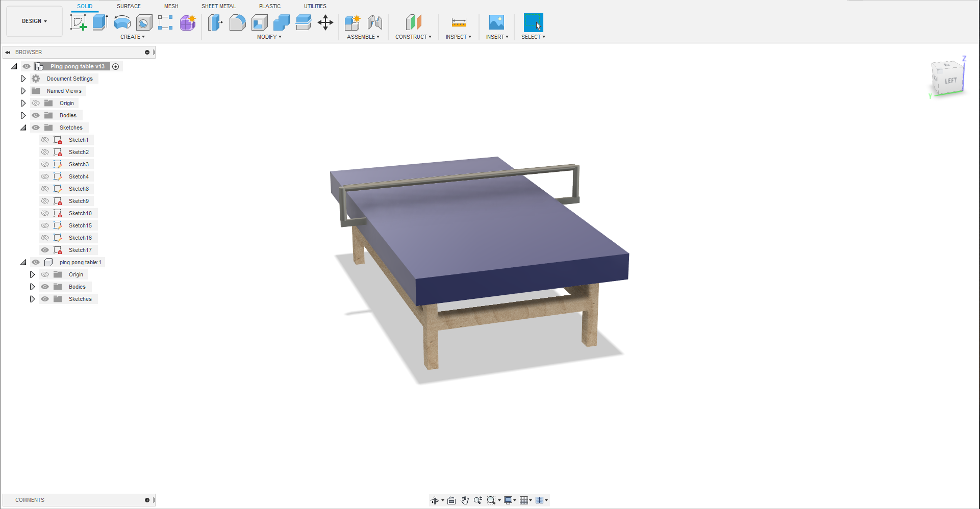Expand the Document Settings tree item
Screen dimensions: 980x509
pos(23,79)
